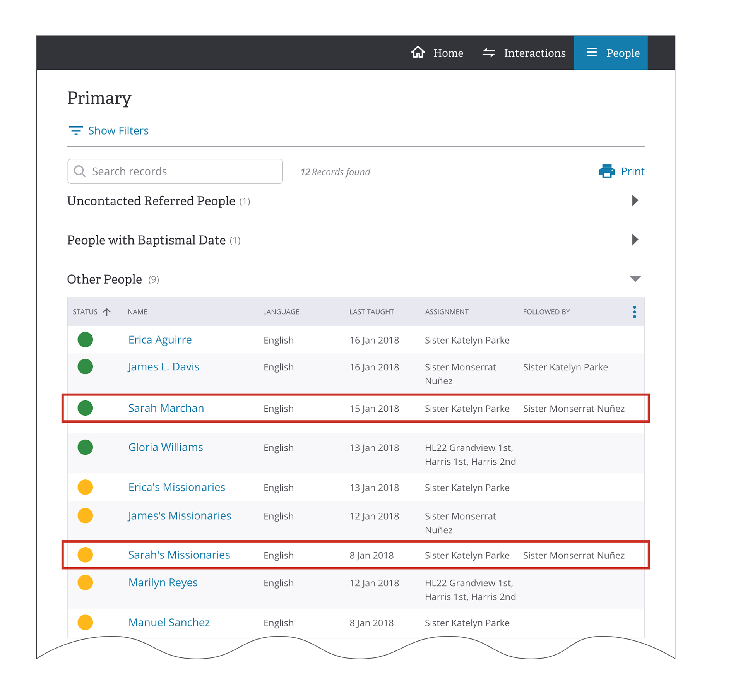Open the three-dot column options menu

pos(634,312)
